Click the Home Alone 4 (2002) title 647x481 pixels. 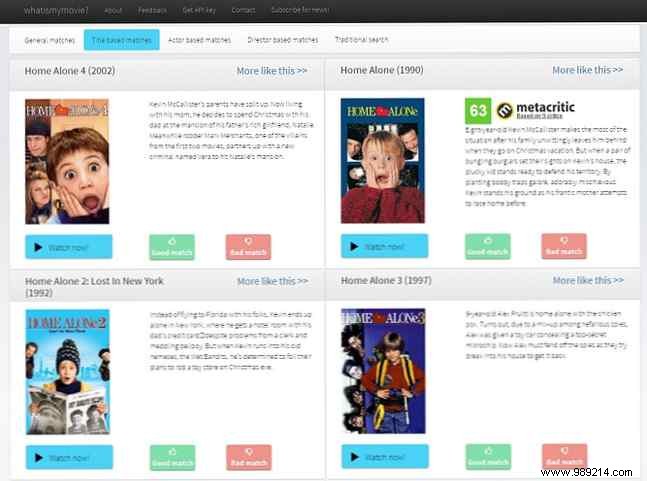(70, 71)
